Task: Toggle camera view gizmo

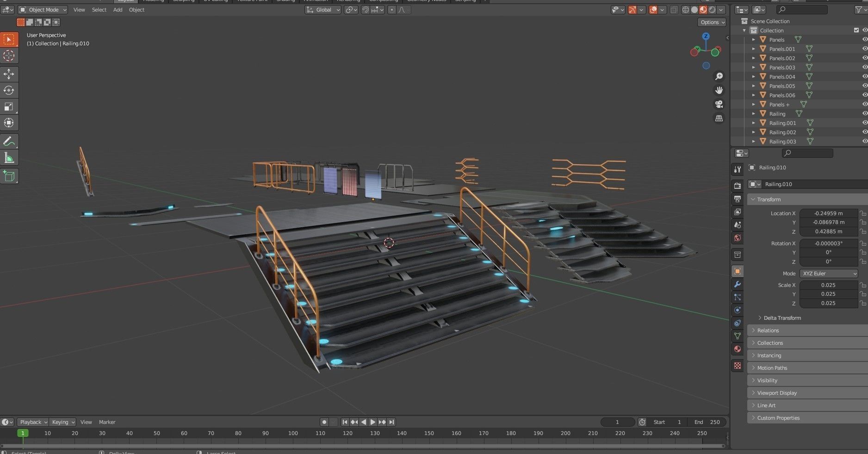Action: [719, 104]
